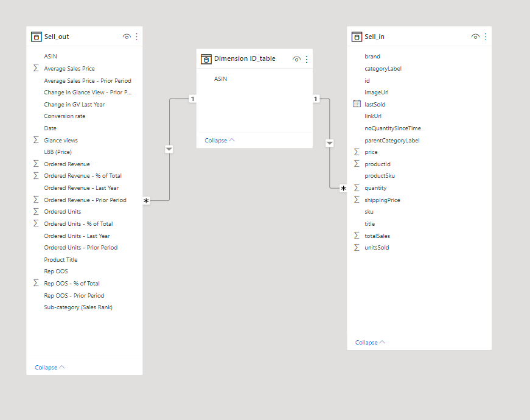Click sigma icon beside quantity
The image size is (530, 420).
pos(357,187)
